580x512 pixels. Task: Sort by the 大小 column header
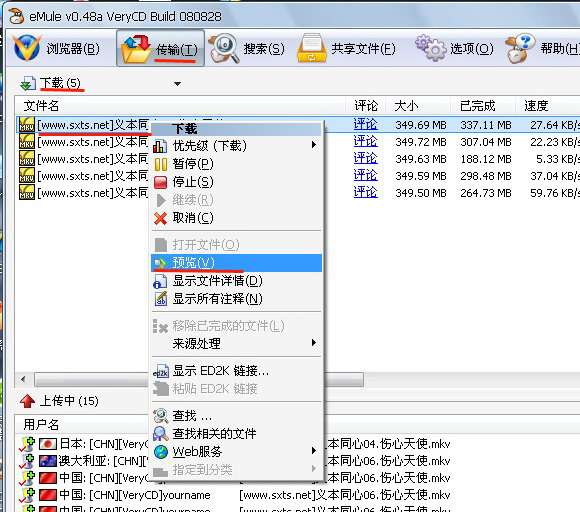(406, 106)
